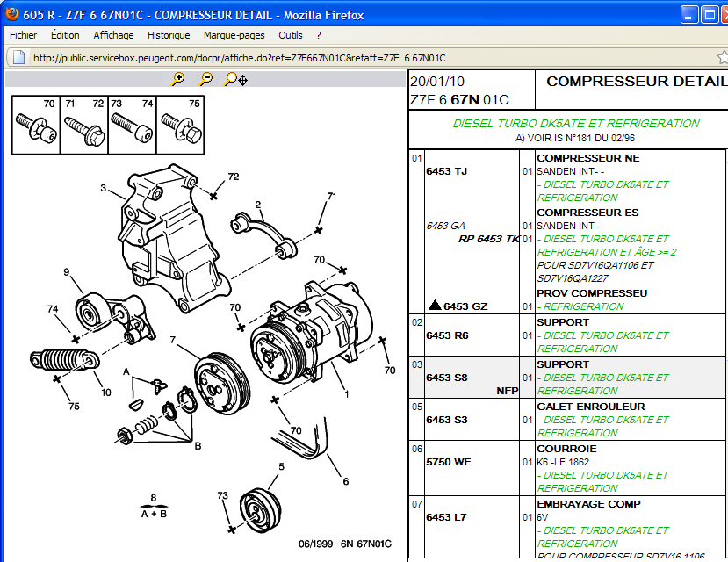Click replacement part RP 6453 TK
The height and width of the screenshot is (562, 728).
pos(488,239)
